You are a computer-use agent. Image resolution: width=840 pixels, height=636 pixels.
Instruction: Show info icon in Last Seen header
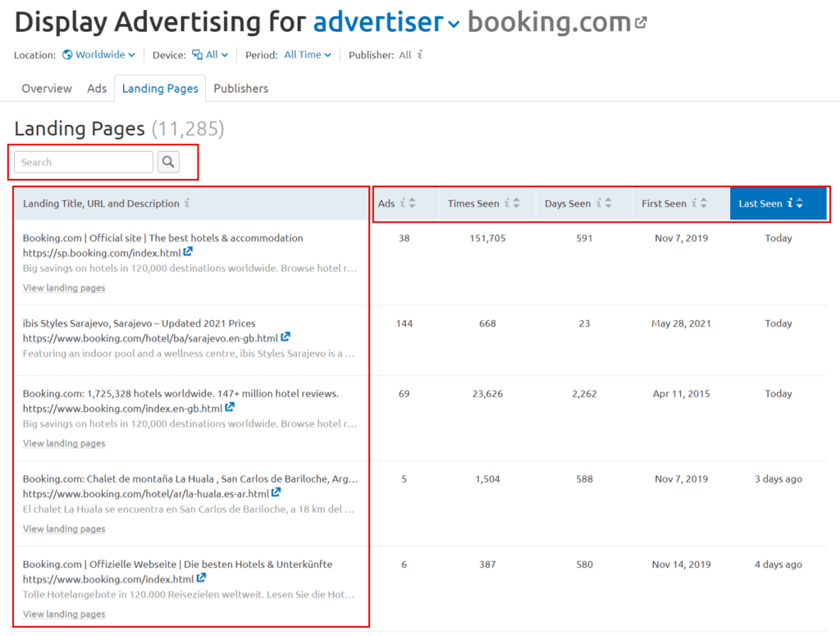coord(790,203)
